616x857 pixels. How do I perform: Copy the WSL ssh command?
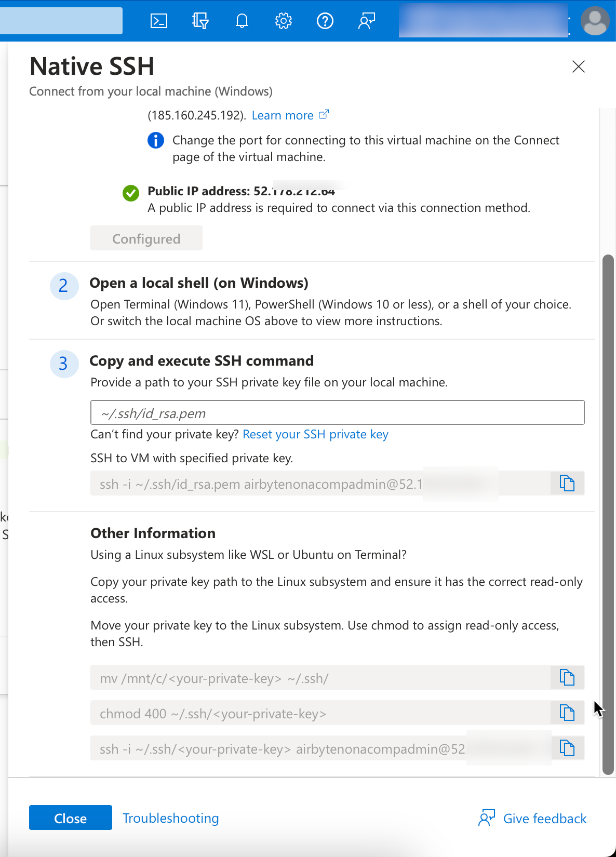coord(567,748)
